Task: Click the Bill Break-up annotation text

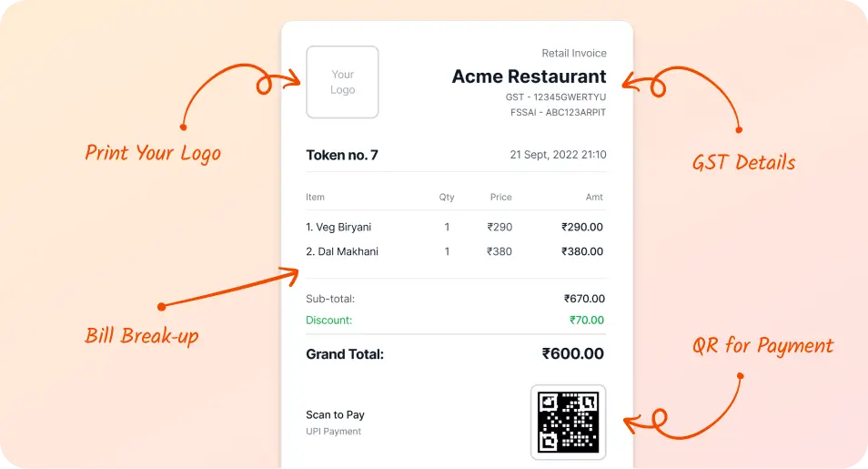Action: click(142, 336)
